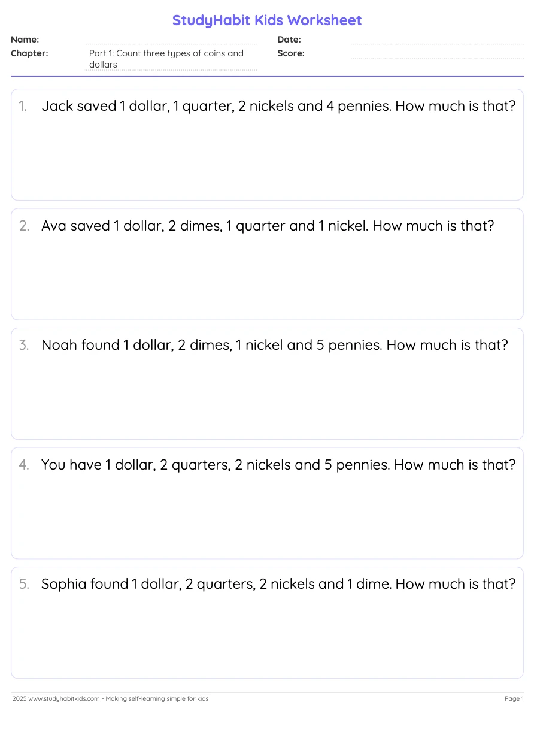Viewport: 534px width, 756px height.
Task: Click question 2 about Ava's savings
Action: click(x=268, y=226)
